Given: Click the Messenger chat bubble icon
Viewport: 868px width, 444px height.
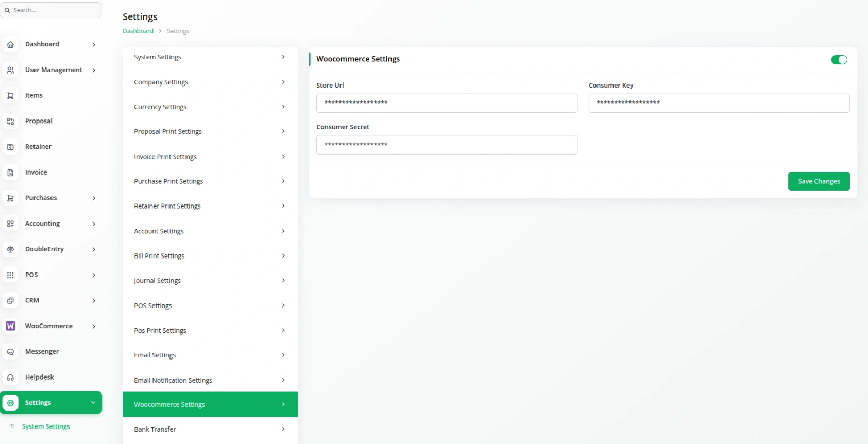Looking at the screenshot, I should pyautogui.click(x=10, y=352).
